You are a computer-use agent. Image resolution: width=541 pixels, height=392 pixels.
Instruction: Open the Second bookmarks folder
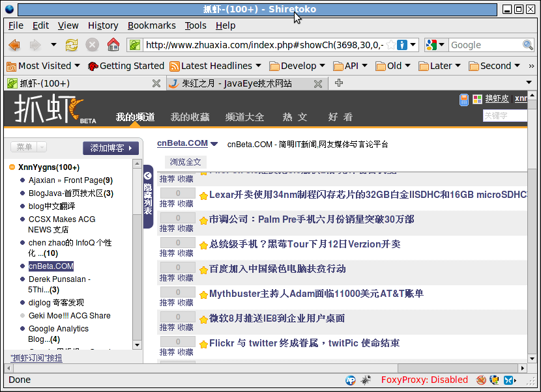[x=494, y=66]
